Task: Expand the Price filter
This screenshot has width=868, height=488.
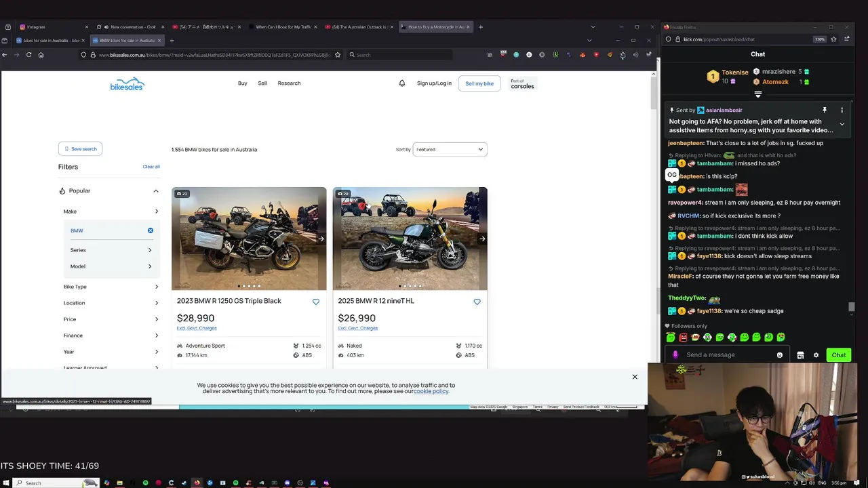Action: (111, 319)
